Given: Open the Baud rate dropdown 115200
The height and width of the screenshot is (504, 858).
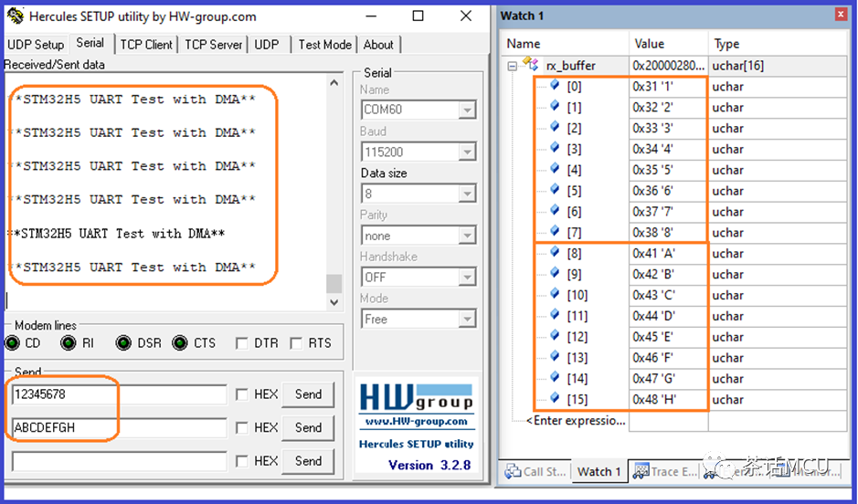Looking at the screenshot, I should coord(467,152).
